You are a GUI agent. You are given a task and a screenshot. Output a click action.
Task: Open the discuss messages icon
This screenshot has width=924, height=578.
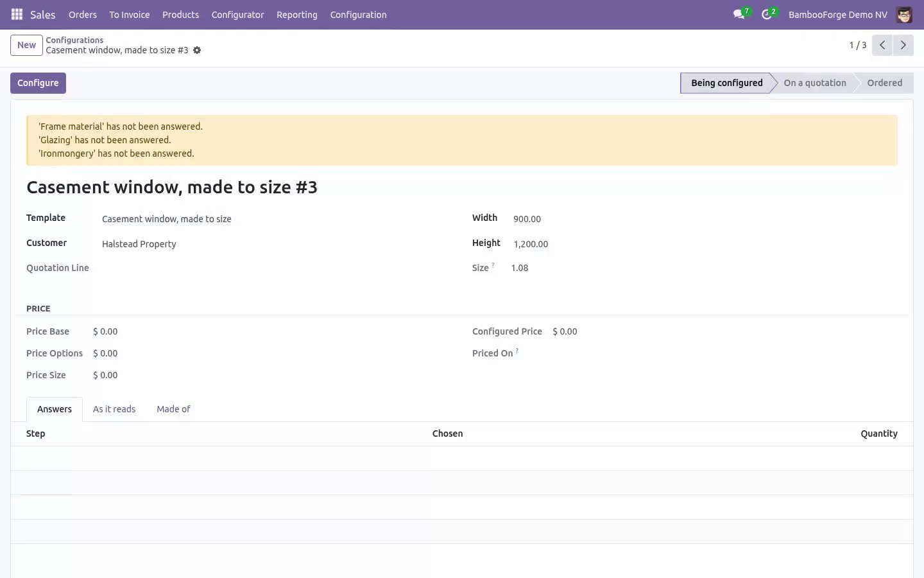739,14
